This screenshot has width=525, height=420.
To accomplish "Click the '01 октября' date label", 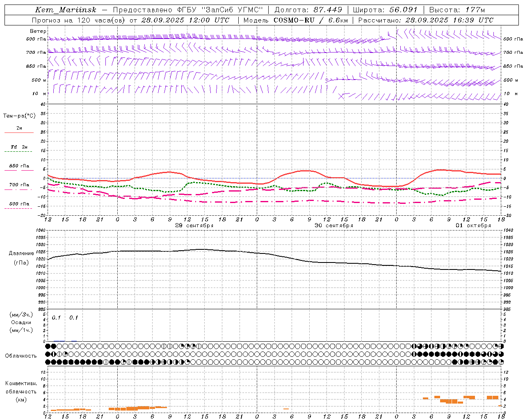I will [x=473, y=226].
